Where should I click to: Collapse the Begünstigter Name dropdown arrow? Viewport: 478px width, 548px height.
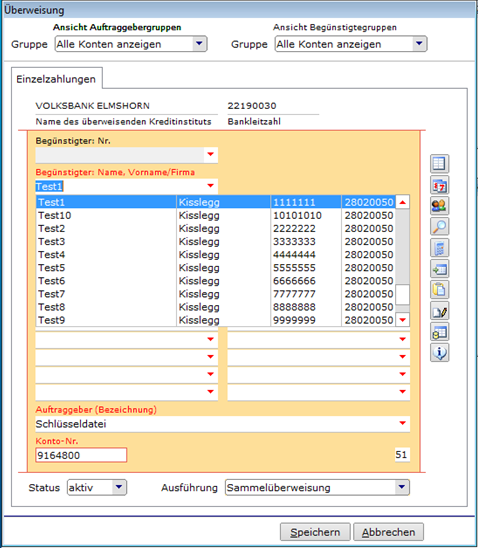pyautogui.click(x=210, y=186)
